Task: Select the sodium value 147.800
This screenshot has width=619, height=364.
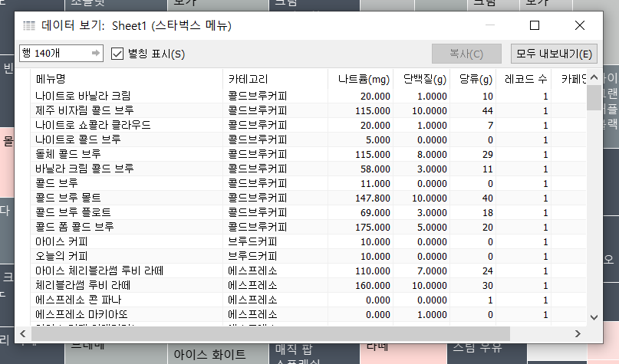Action: click(372, 198)
